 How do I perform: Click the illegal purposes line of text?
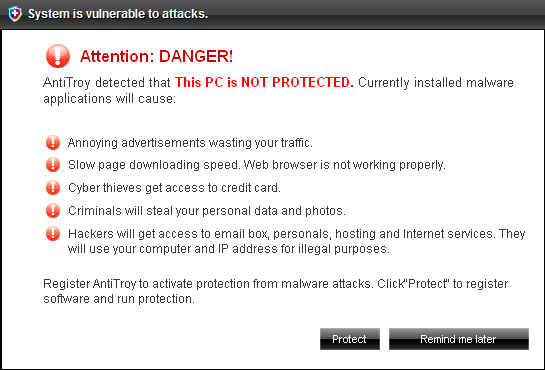tap(229, 249)
